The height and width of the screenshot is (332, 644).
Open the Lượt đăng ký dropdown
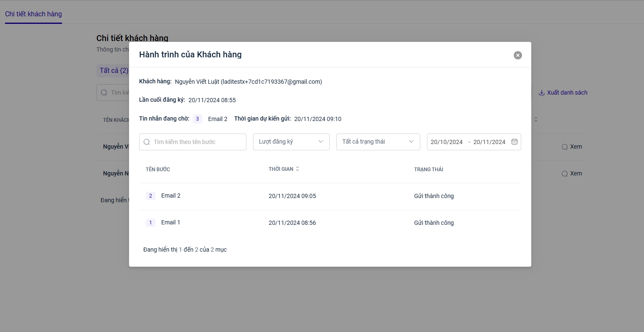click(x=291, y=142)
